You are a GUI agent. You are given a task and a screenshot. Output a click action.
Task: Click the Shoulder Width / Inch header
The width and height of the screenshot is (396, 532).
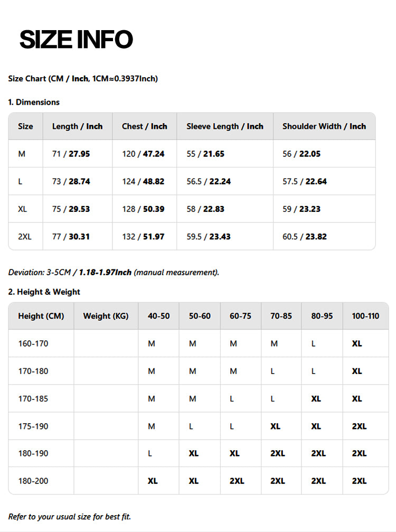click(x=324, y=126)
